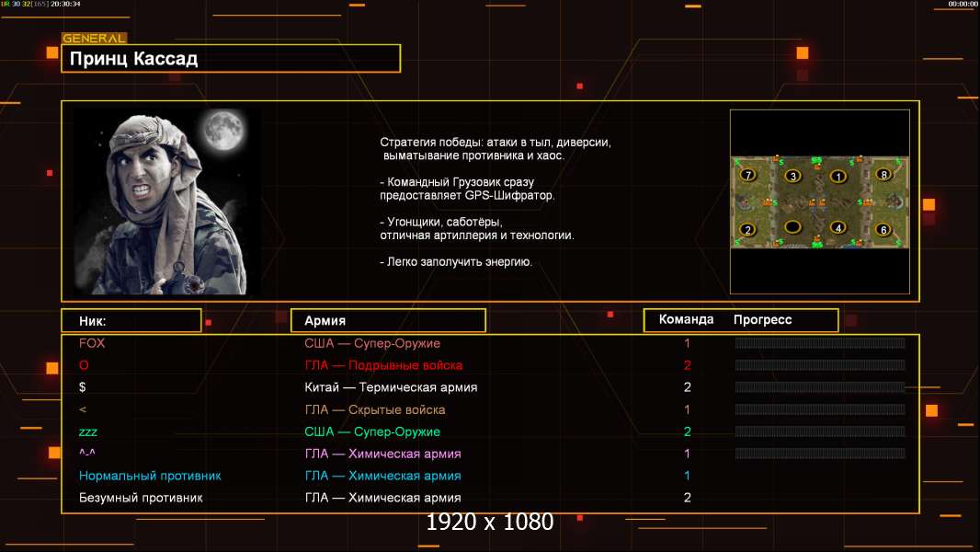
Task: Click the title 'Принц Кассад'
Action: click(x=133, y=59)
